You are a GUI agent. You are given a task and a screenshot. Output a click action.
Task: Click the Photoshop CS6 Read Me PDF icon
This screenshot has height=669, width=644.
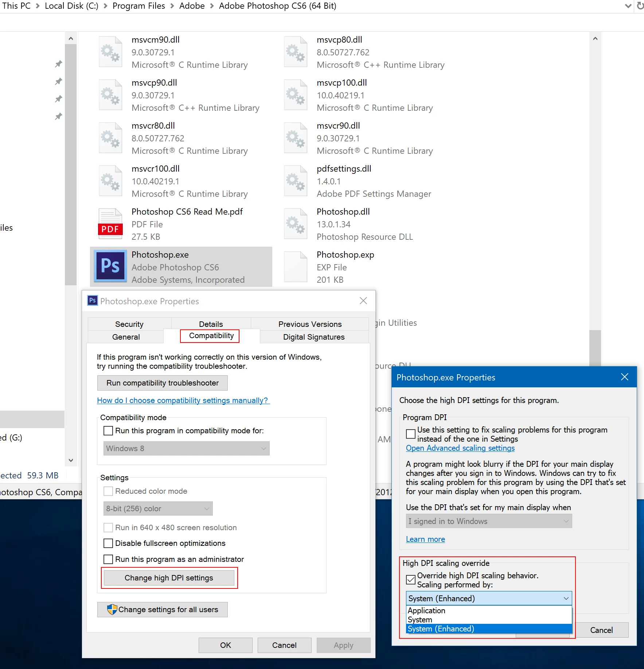[110, 223]
